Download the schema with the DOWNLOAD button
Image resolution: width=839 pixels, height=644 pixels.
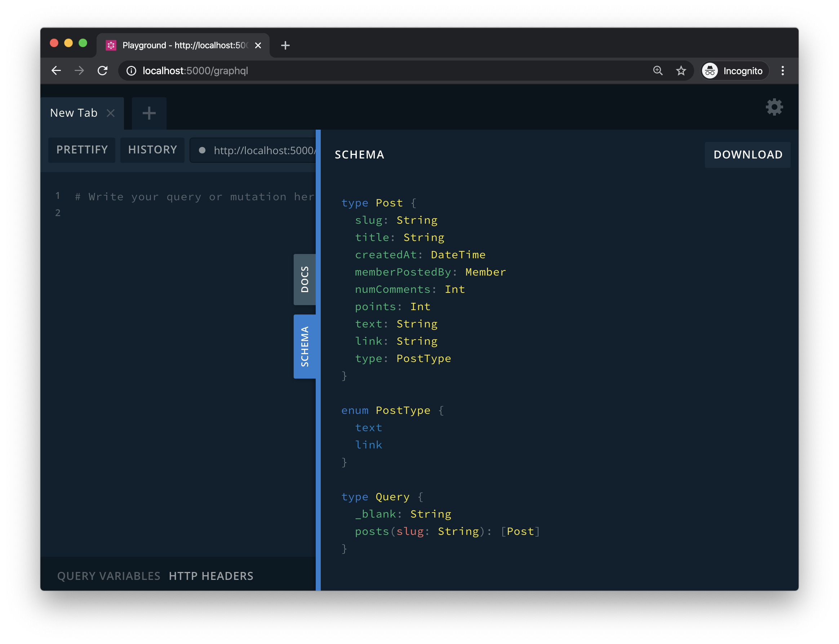(x=747, y=155)
